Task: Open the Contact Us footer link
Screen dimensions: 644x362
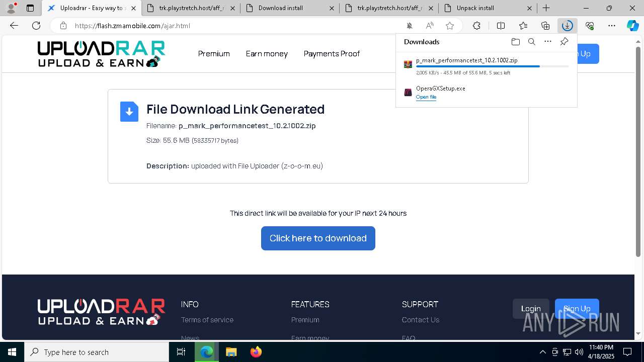Action: pos(421,320)
